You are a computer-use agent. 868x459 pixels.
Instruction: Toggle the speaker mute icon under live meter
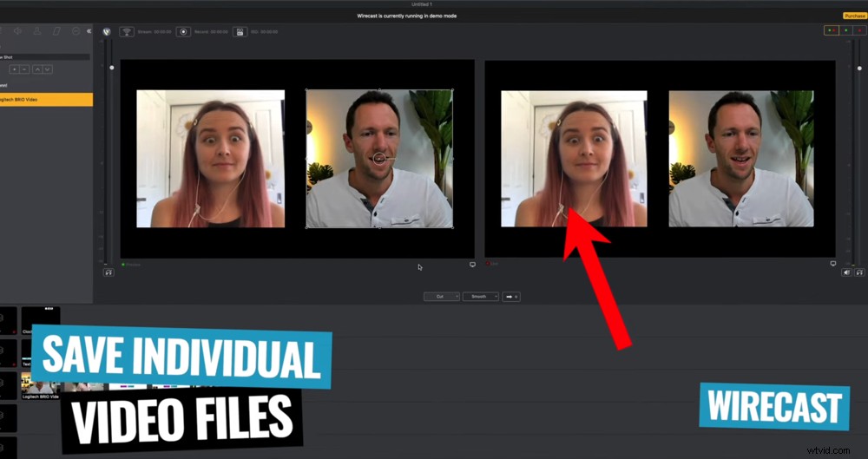tap(846, 272)
